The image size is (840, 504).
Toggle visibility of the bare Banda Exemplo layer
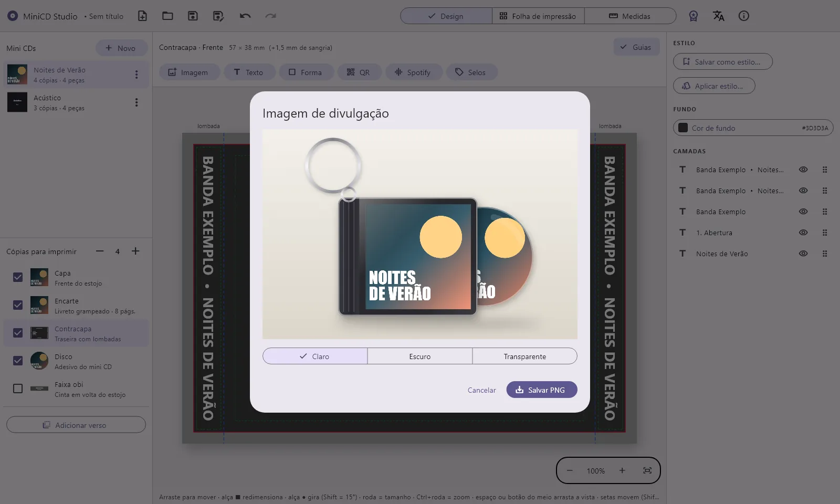[x=803, y=212]
